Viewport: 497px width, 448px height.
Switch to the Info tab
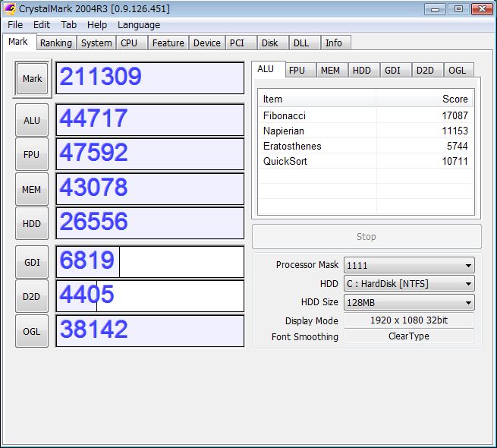pos(335,43)
